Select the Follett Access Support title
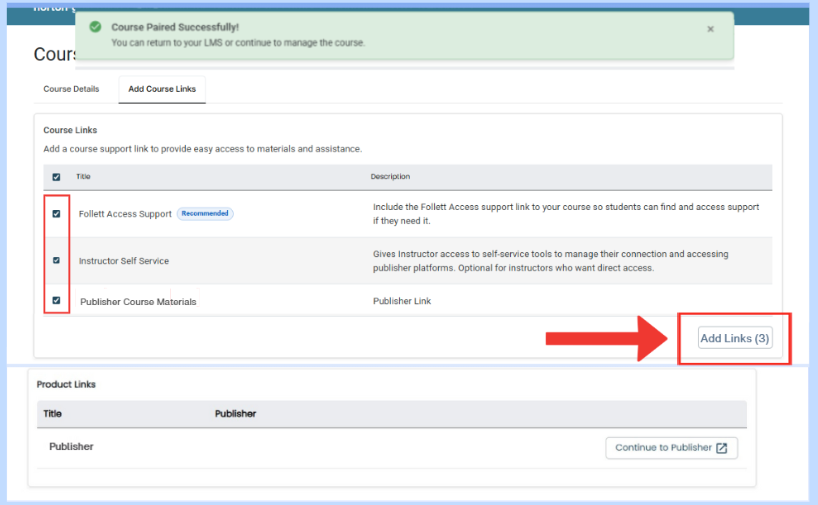Image resolution: width=818 pixels, height=505 pixels. [125, 214]
